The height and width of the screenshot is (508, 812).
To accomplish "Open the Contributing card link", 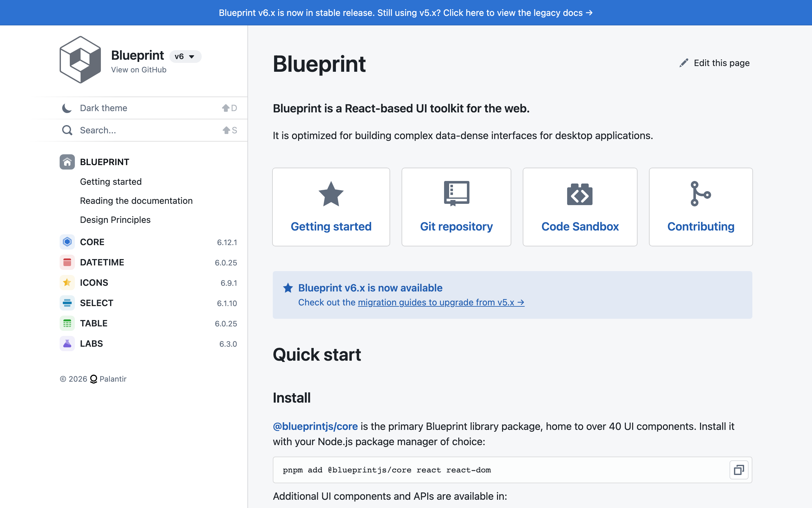I will click(x=701, y=207).
